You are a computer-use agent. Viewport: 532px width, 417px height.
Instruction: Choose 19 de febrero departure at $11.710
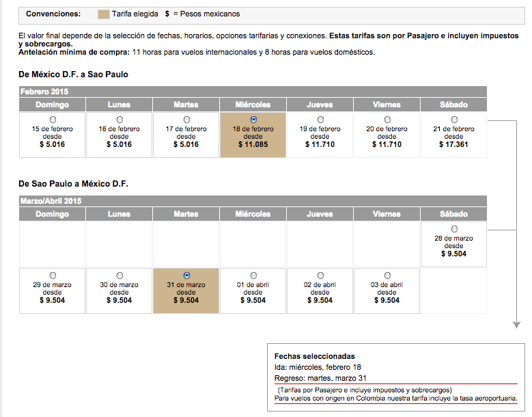pos(320,120)
